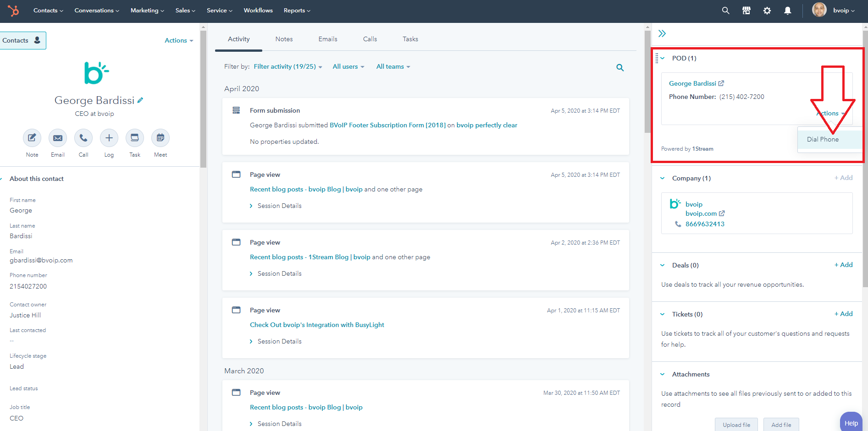Click George Bardissi link in POD card

pos(692,83)
